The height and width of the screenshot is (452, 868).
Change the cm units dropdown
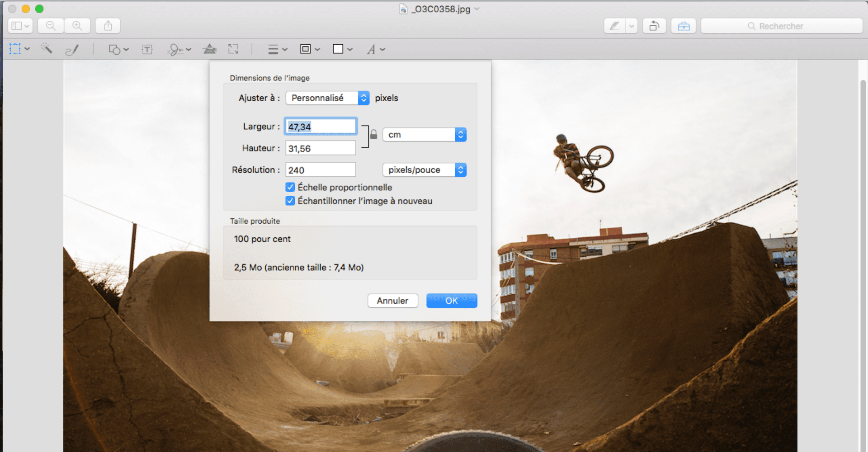point(424,135)
